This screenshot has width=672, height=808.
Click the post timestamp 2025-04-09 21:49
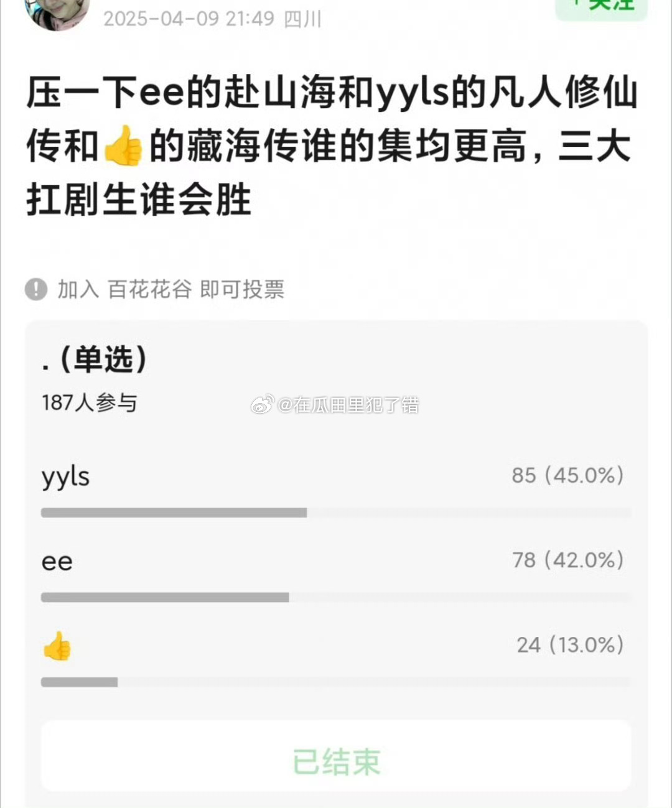click(x=189, y=19)
